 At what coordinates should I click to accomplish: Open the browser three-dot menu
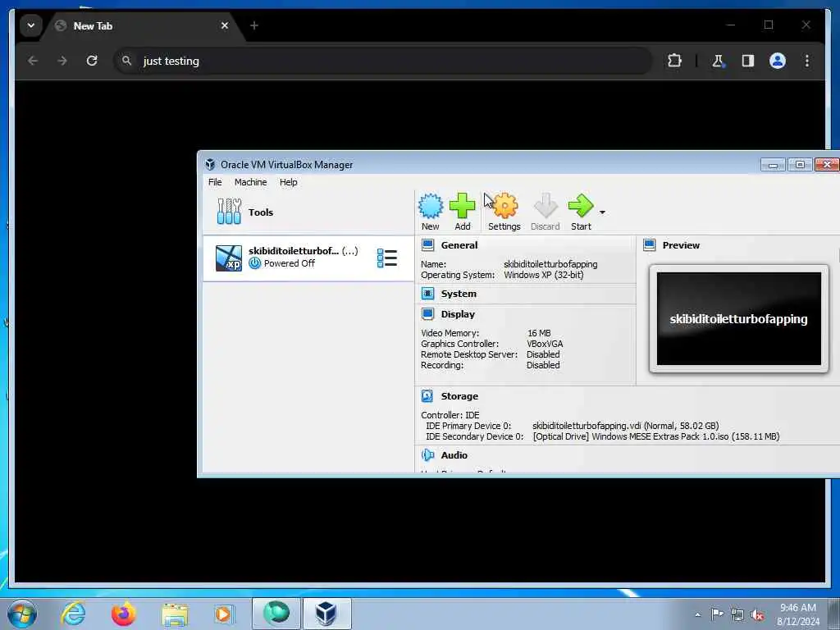[x=807, y=61]
